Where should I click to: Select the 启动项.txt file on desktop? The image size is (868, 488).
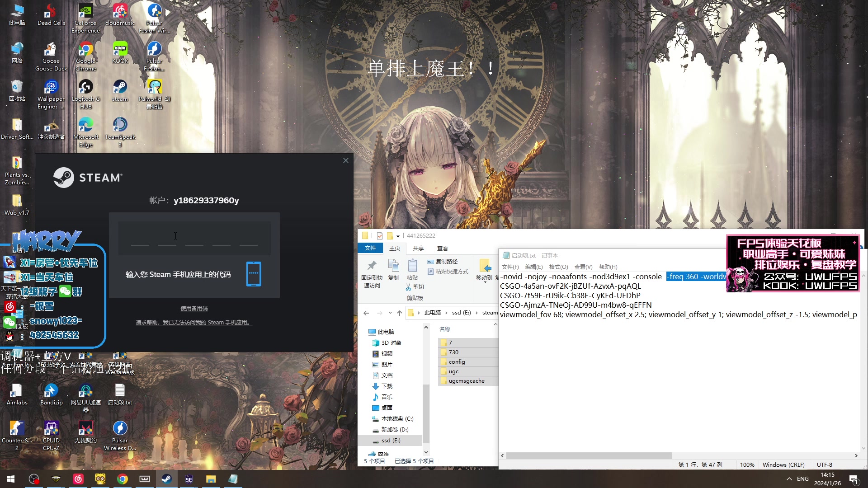tap(120, 394)
